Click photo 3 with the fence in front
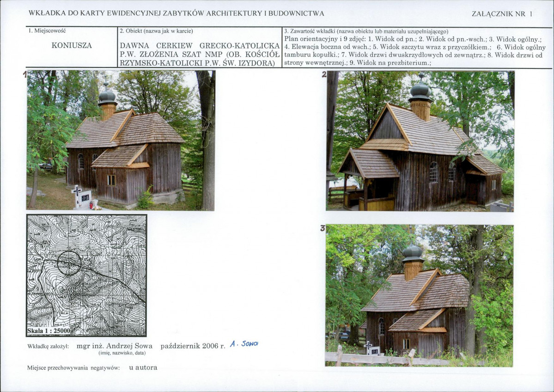Image resolution: width=554 pixels, height=392 pixels. (x=420, y=295)
